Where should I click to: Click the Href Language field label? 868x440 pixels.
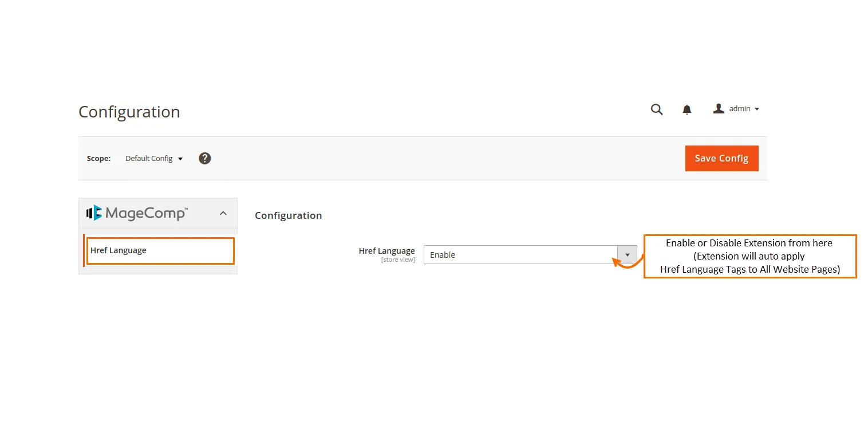pos(386,251)
